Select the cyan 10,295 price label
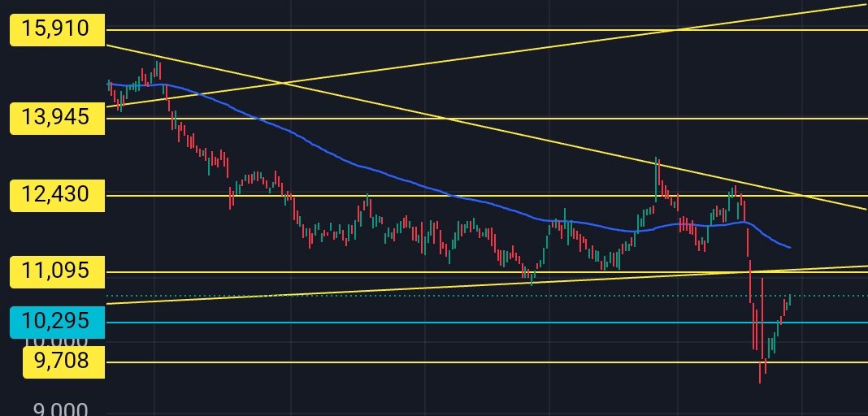 click(x=58, y=323)
